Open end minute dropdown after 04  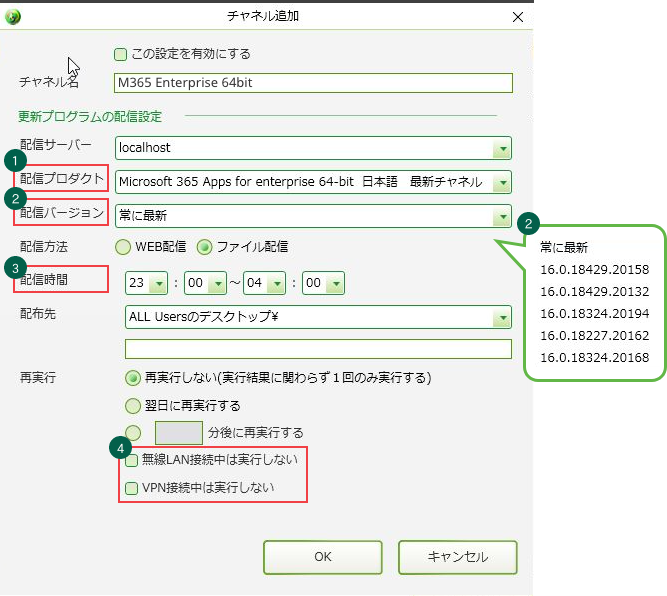323,283
